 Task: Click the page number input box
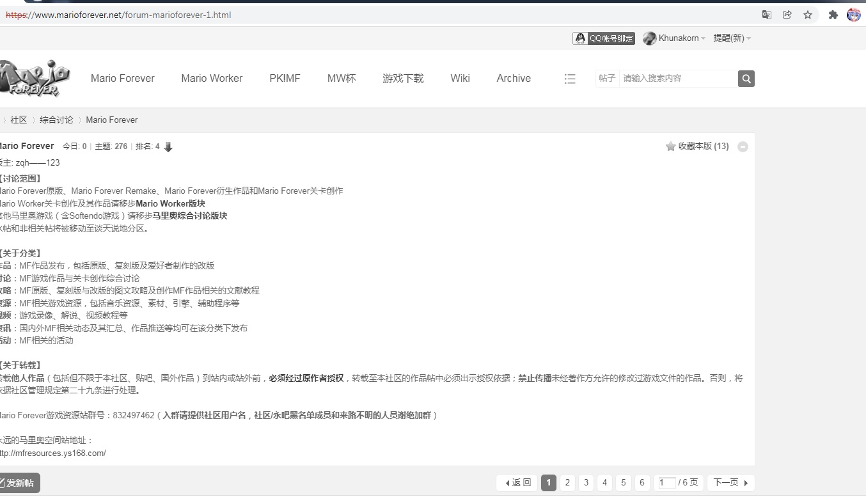click(667, 483)
